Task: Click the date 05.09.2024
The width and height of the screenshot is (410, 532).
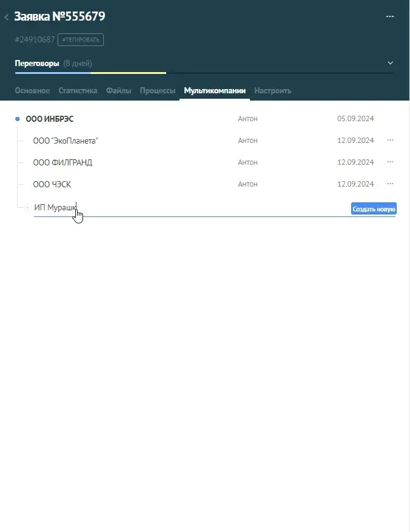Action: click(355, 119)
